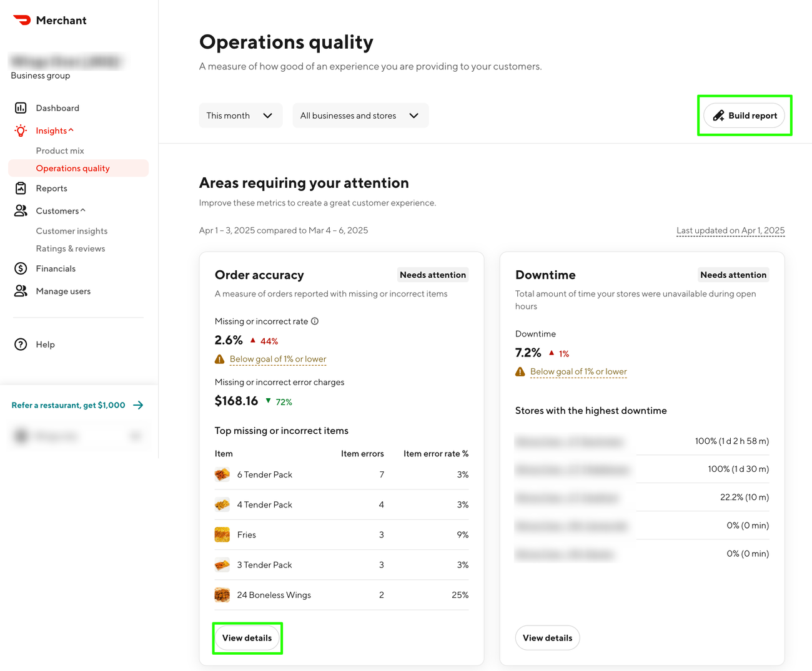Viewport: 812px width, 671px height.
Task: Click the Customers people icon
Action: (21, 210)
